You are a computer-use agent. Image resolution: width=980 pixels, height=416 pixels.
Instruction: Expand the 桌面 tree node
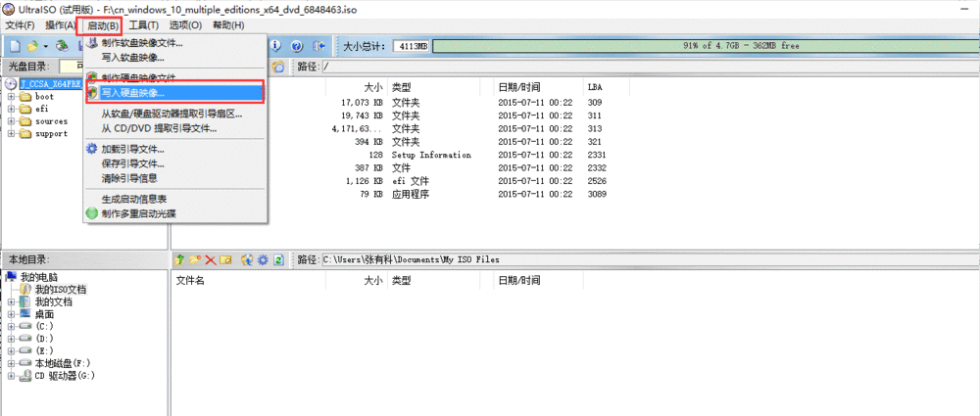pos(11,314)
